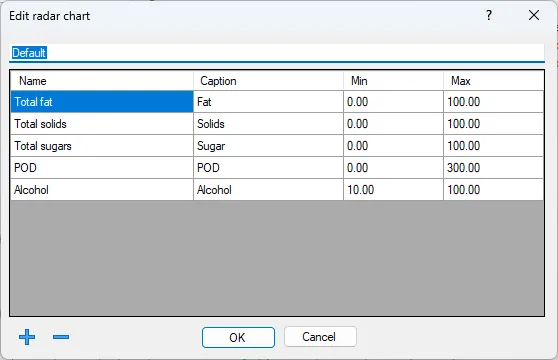Select the Max value in Total fat row
Image resolution: width=558 pixels, height=360 pixels.
point(494,102)
